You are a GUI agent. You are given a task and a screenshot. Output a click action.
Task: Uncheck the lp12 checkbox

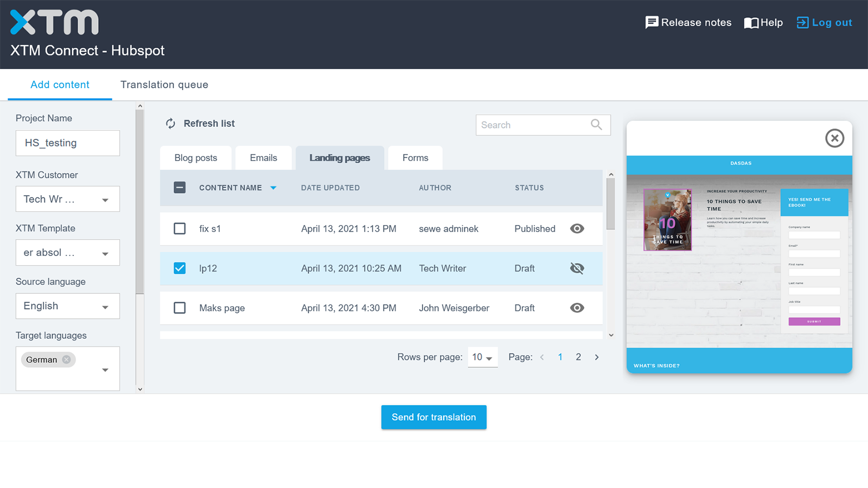pyautogui.click(x=180, y=268)
